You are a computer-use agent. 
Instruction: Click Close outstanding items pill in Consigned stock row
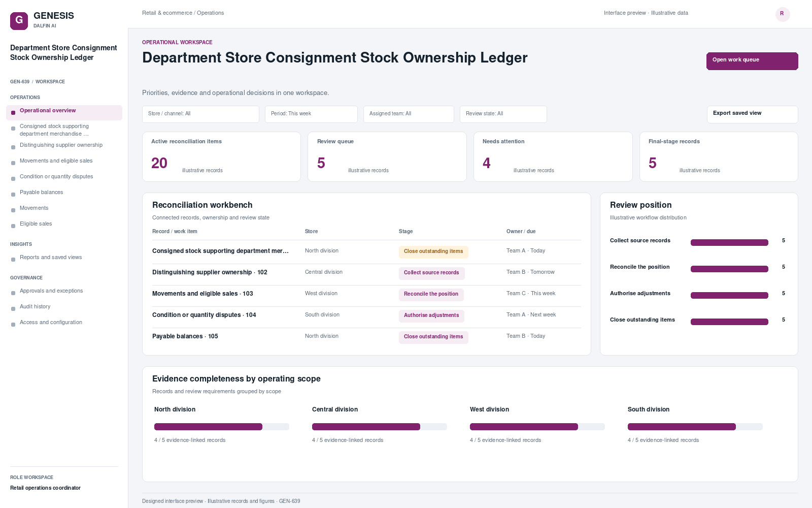(x=433, y=251)
